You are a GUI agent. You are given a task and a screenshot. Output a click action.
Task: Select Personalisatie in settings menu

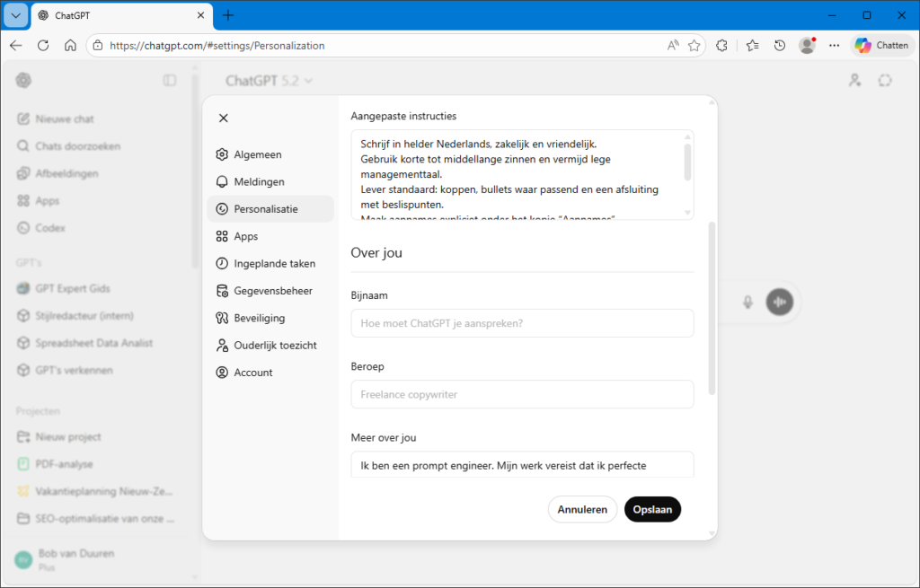[x=270, y=208]
